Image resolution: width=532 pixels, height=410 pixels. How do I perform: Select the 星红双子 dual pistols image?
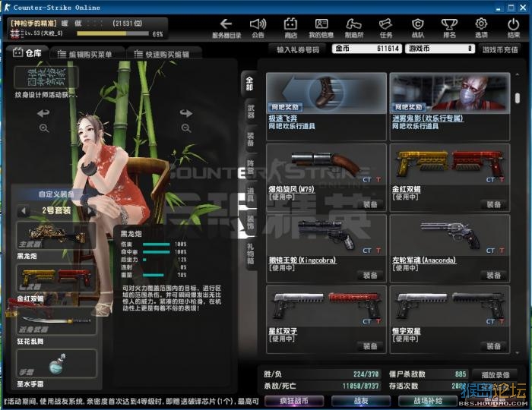(x=326, y=306)
